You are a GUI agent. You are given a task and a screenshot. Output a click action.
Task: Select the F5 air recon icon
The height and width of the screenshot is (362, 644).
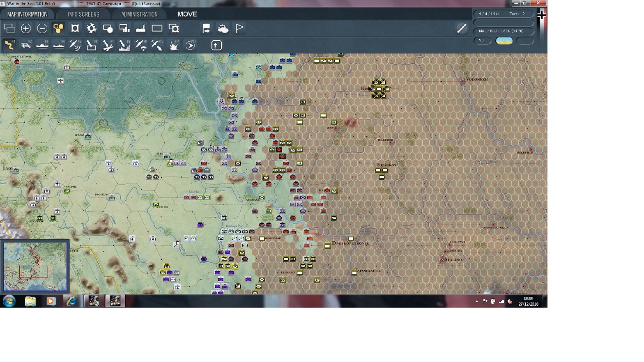[x=75, y=45]
